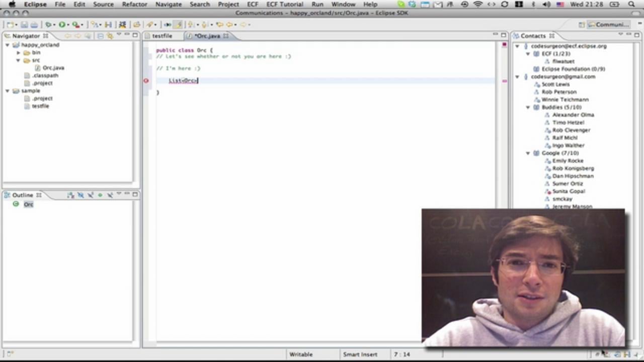The width and height of the screenshot is (644, 362).
Task: Open Orc.java from the Navigator tree
Action: pyautogui.click(x=53, y=67)
